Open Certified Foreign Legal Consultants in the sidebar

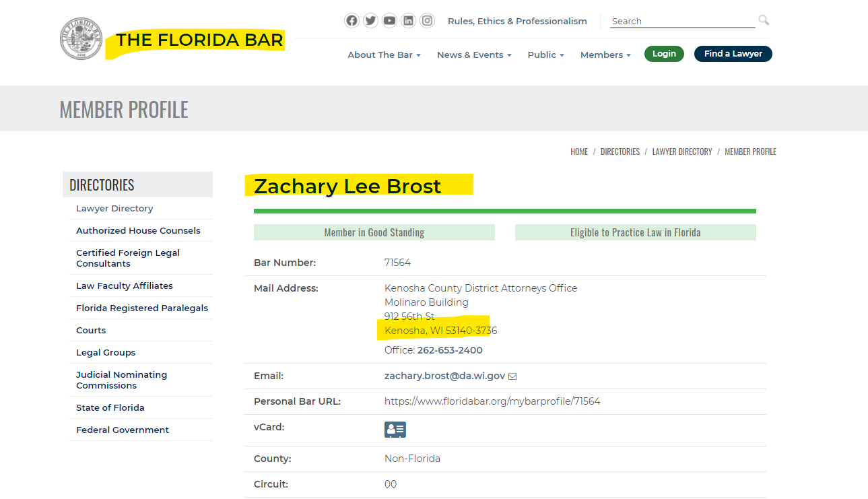[x=128, y=258]
